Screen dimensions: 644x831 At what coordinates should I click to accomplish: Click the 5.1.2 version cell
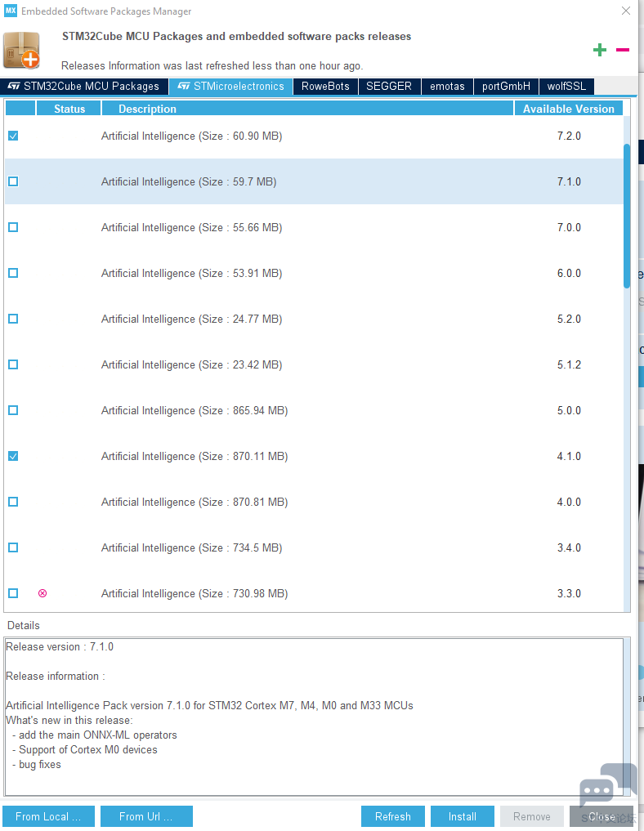(x=569, y=364)
